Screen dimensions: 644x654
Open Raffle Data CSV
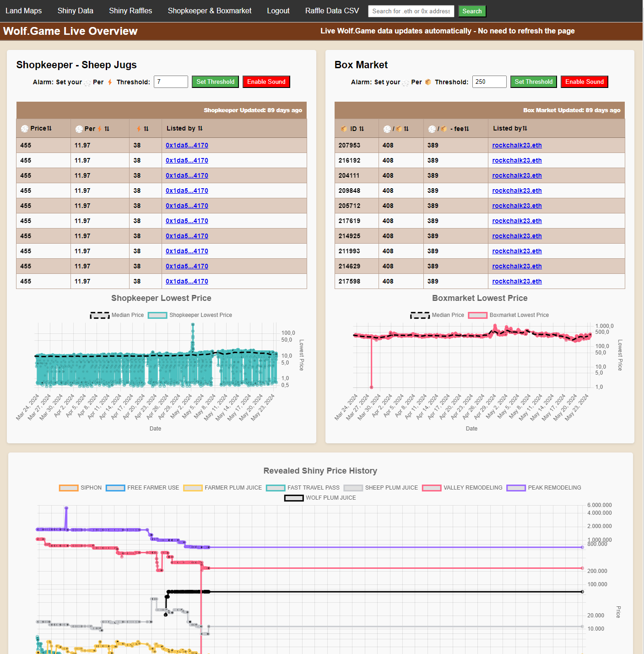click(332, 11)
